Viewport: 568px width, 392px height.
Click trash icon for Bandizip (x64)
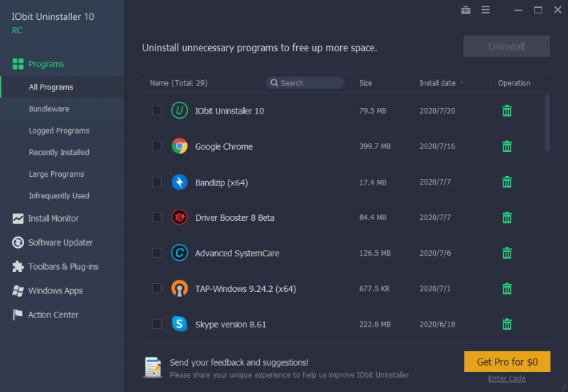507,182
